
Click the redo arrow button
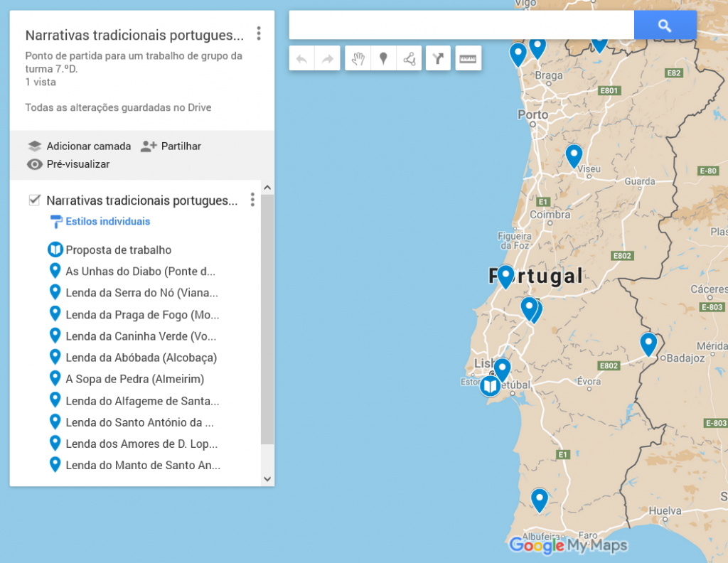[327, 59]
